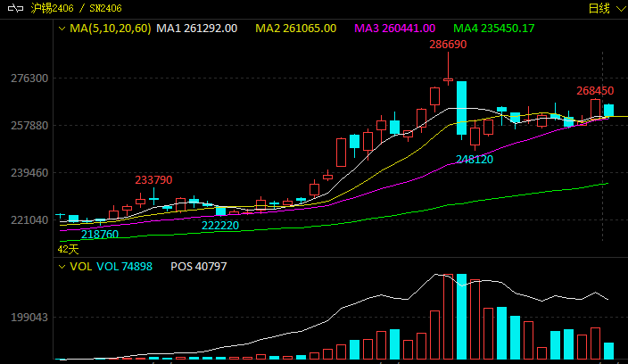The width and height of the screenshot is (628, 364).
Task: Select the 248120 low price marker
Action: [x=475, y=159]
